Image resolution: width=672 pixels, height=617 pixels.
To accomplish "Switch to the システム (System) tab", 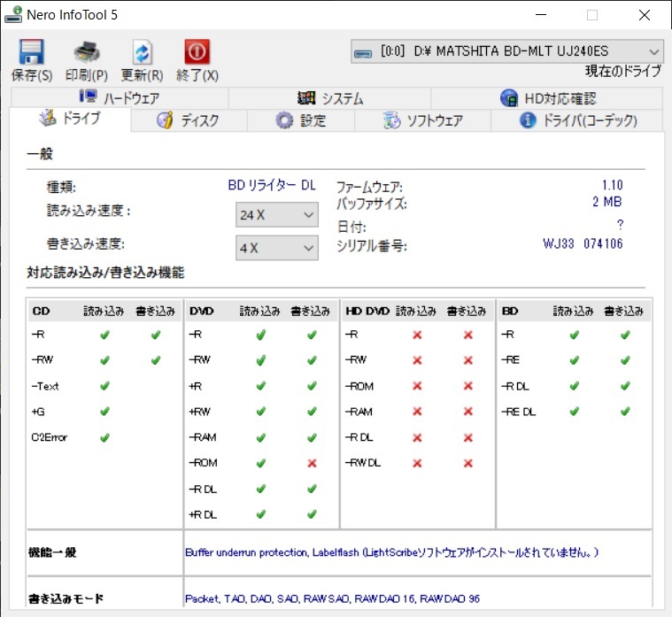I will pyautogui.click(x=329, y=98).
